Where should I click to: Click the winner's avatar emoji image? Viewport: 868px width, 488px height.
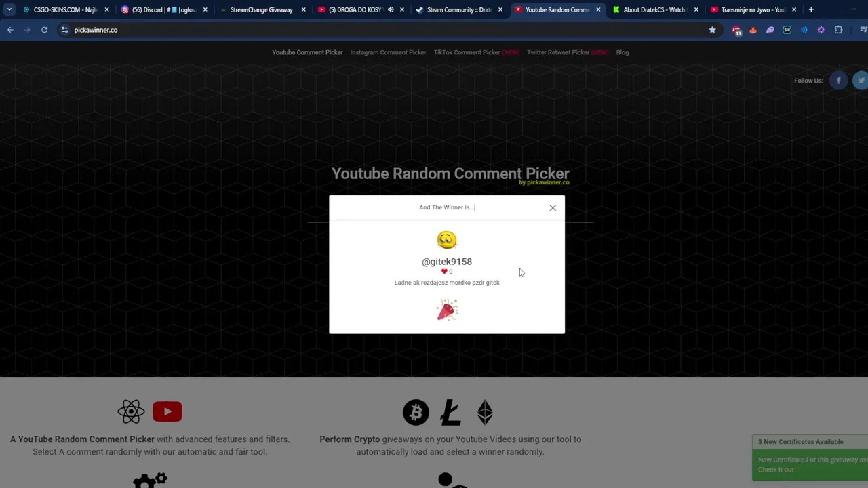pyautogui.click(x=447, y=241)
